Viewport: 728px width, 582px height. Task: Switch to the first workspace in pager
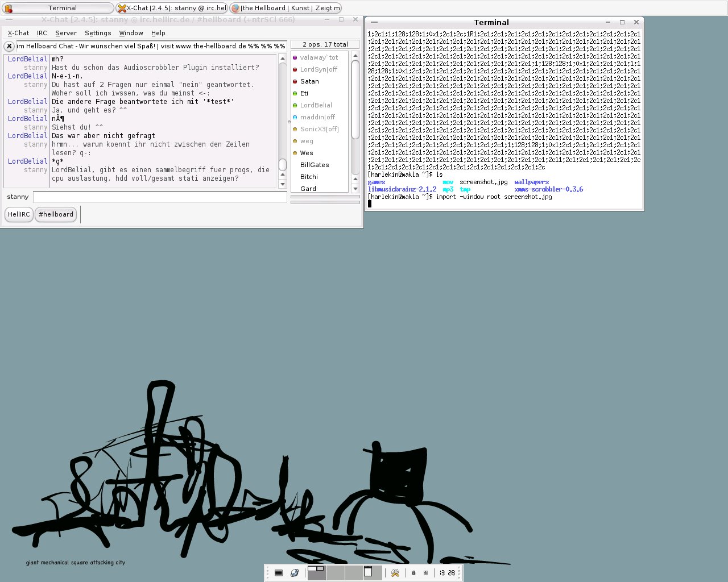[316, 573]
